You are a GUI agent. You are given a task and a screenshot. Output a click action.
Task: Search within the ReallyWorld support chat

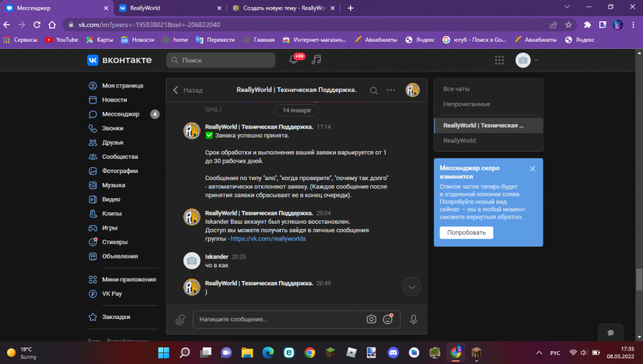tap(374, 90)
